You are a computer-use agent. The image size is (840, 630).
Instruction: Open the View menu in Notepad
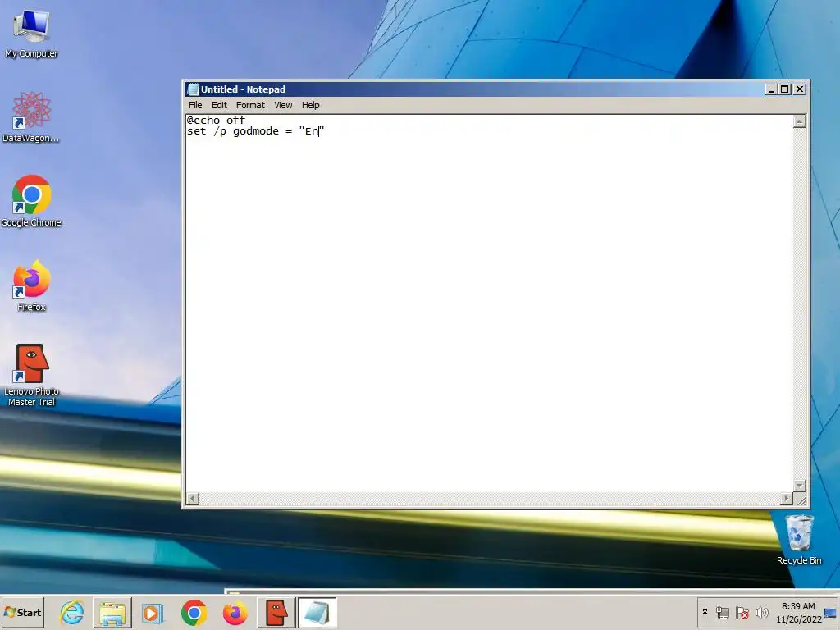[x=283, y=105]
